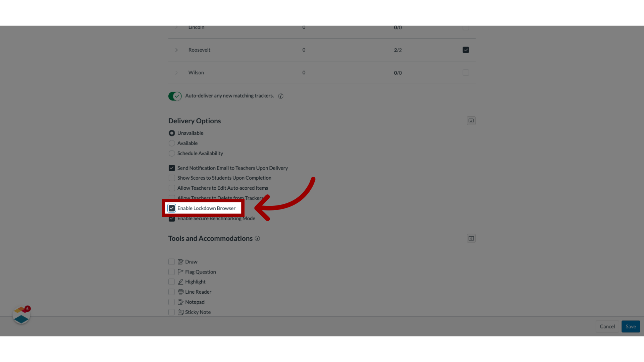The height and width of the screenshot is (362, 644).
Task: Expand the Lincoln school row
Action: [176, 27]
